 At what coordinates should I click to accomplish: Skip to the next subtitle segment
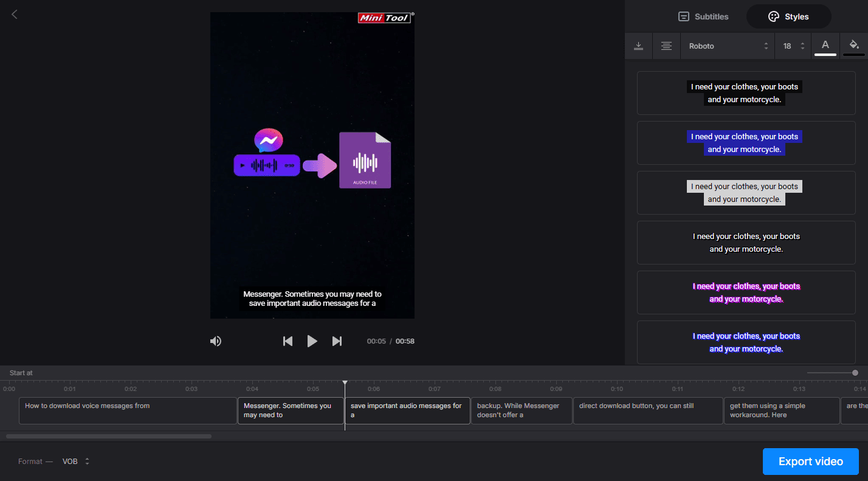click(337, 341)
